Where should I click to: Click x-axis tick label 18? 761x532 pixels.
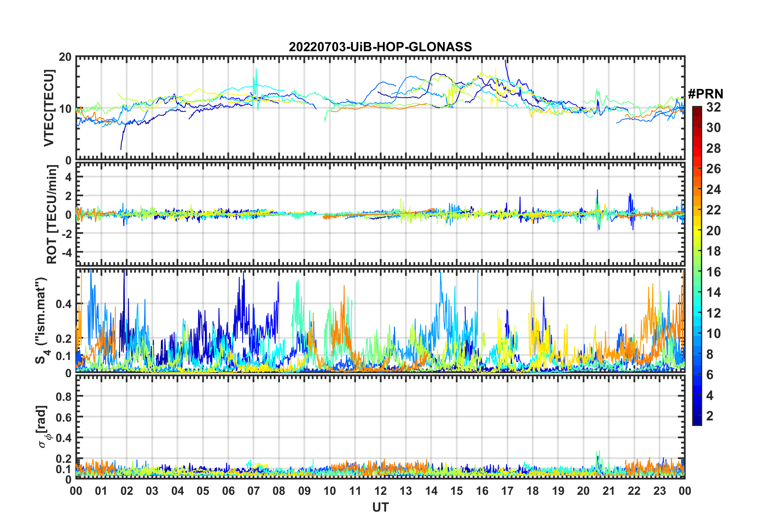pyautogui.click(x=533, y=491)
